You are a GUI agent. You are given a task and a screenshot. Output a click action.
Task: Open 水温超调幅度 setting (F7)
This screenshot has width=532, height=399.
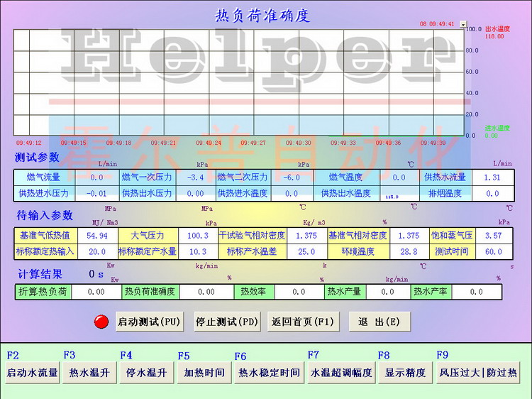pyautogui.click(x=341, y=373)
